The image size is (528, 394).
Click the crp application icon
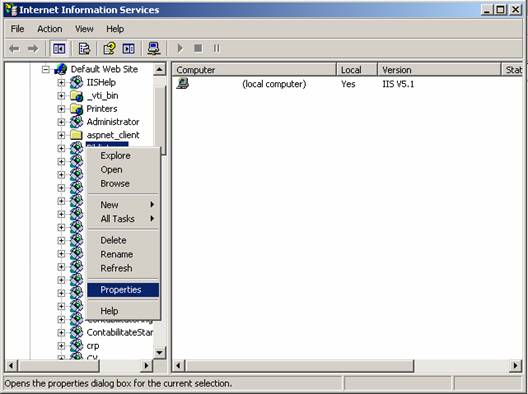[x=76, y=346]
